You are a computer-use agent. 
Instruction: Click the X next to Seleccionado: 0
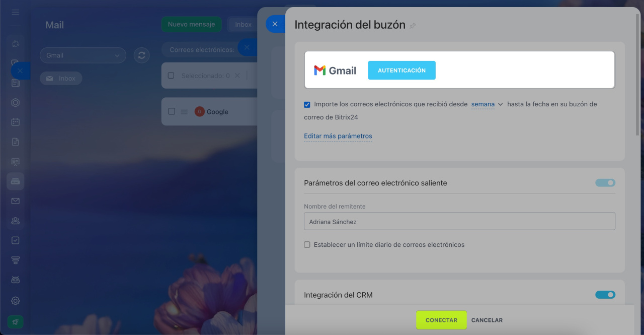click(237, 76)
